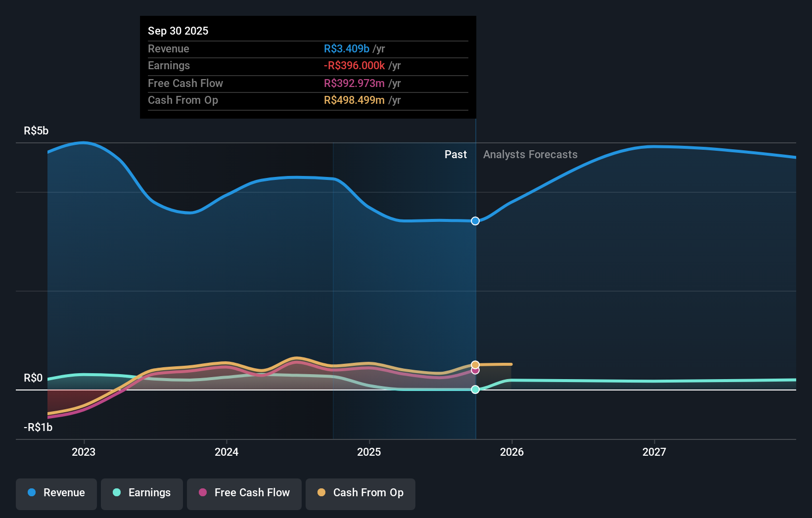Viewport: 812px width, 518px height.
Task: Toggle the Free Cash Flow series off
Action: [x=244, y=493]
